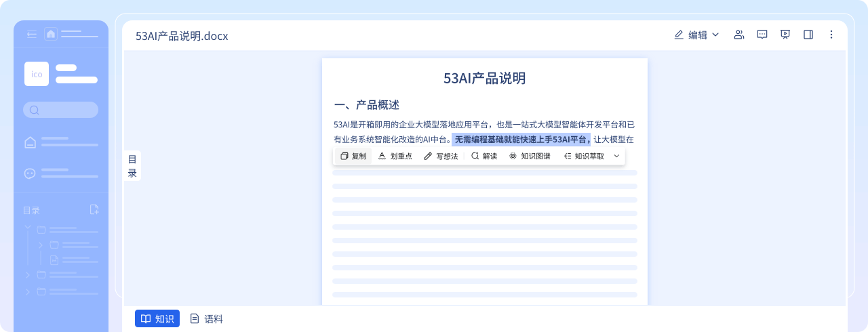Viewport: 868px width, 332px height.
Task: Open the vertical 目录 outline tab
Action: (132, 166)
